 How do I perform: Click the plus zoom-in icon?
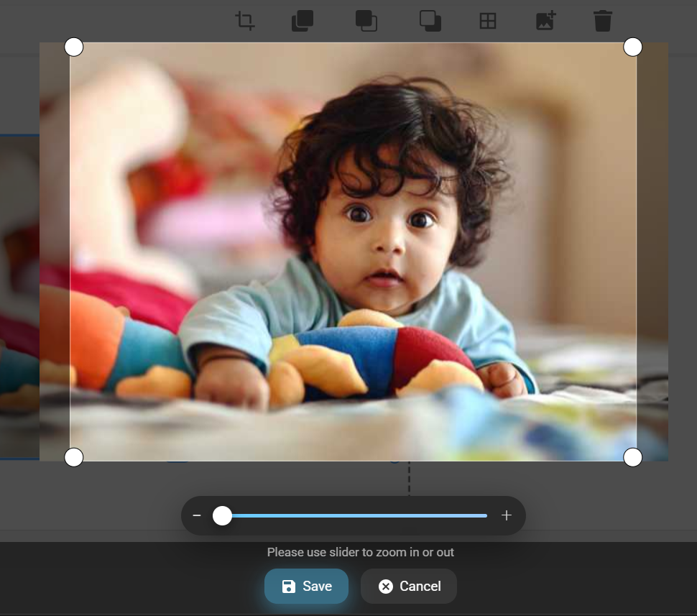507,515
